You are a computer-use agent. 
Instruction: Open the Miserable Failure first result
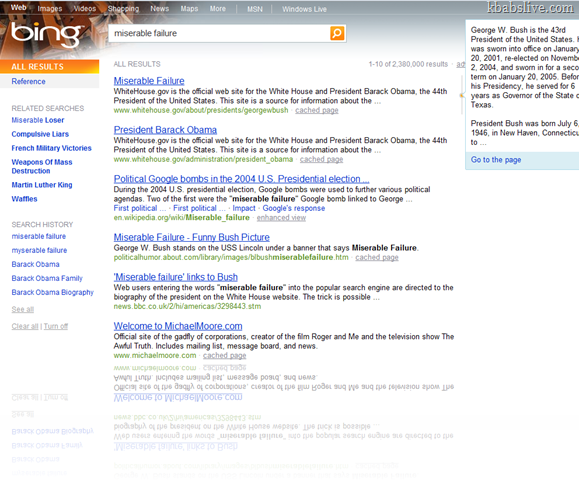[149, 81]
